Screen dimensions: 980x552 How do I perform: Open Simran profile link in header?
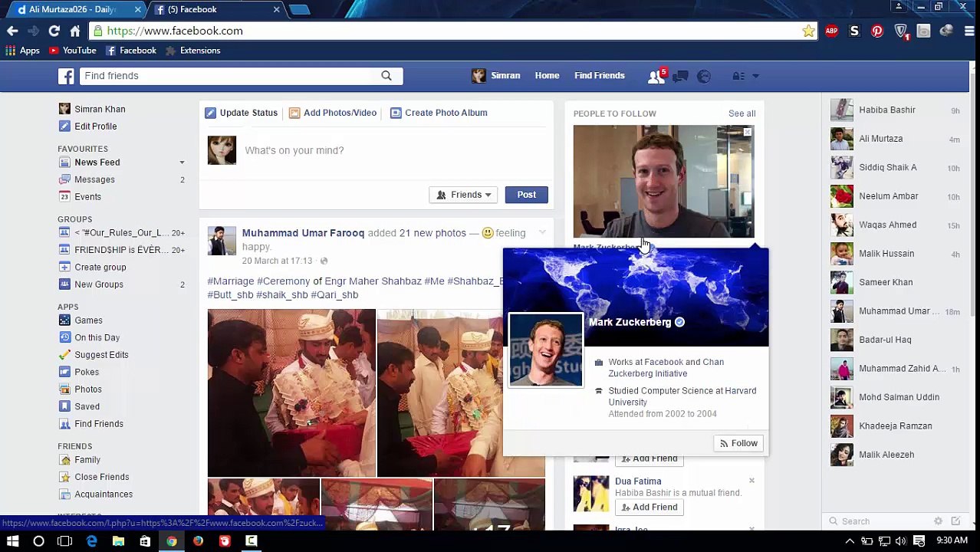pos(497,76)
